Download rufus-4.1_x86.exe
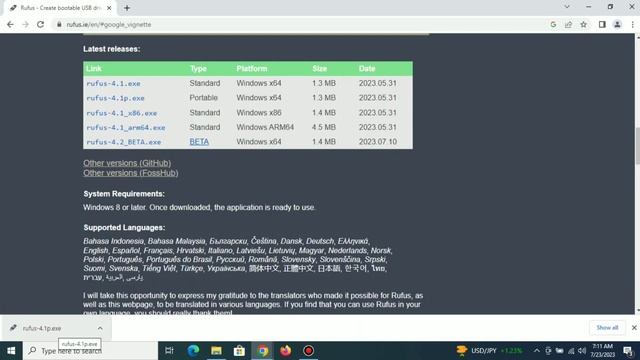The height and width of the screenshot is (360, 640). coord(122,113)
